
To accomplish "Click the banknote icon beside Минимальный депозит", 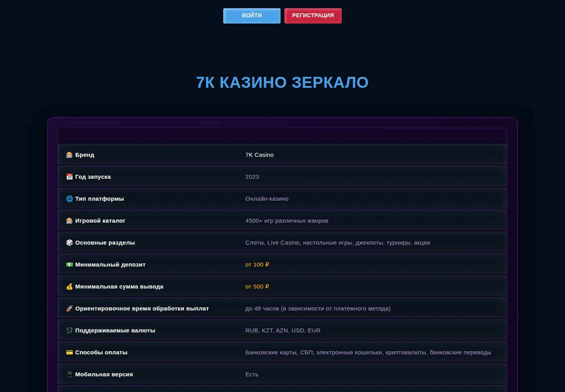I will coord(69,265).
